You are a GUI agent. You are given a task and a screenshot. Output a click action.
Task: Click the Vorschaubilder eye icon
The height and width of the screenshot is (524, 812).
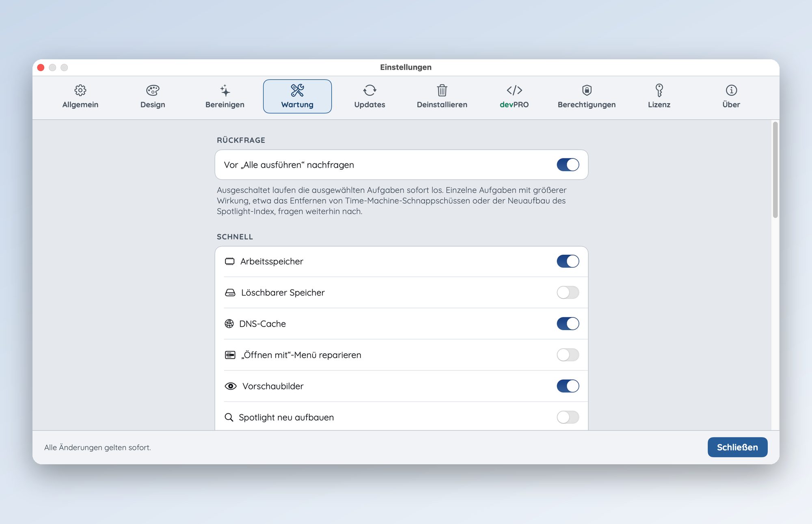(x=231, y=386)
